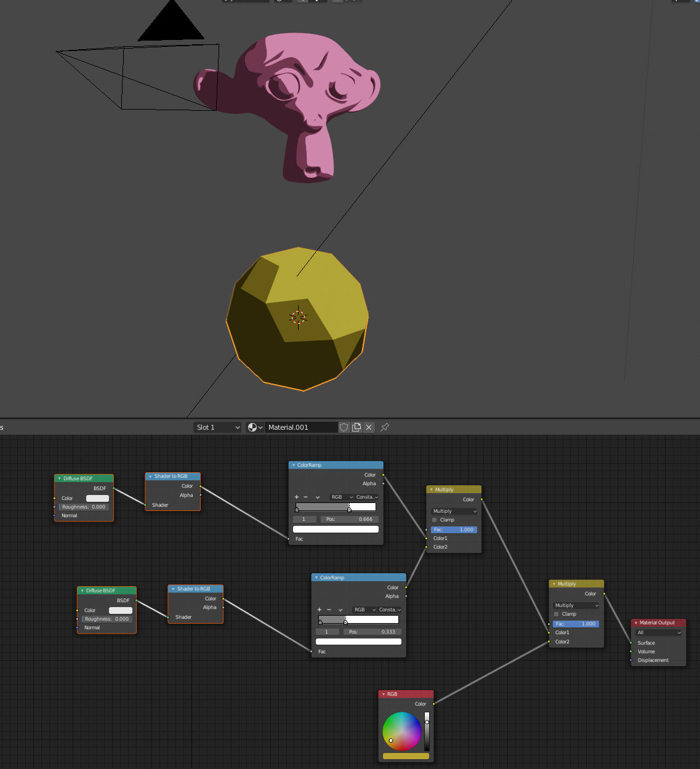Image resolution: width=700 pixels, height=769 pixels.
Task: Click stop index field on the 0.333 ColorRamp
Action: (328, 632)
